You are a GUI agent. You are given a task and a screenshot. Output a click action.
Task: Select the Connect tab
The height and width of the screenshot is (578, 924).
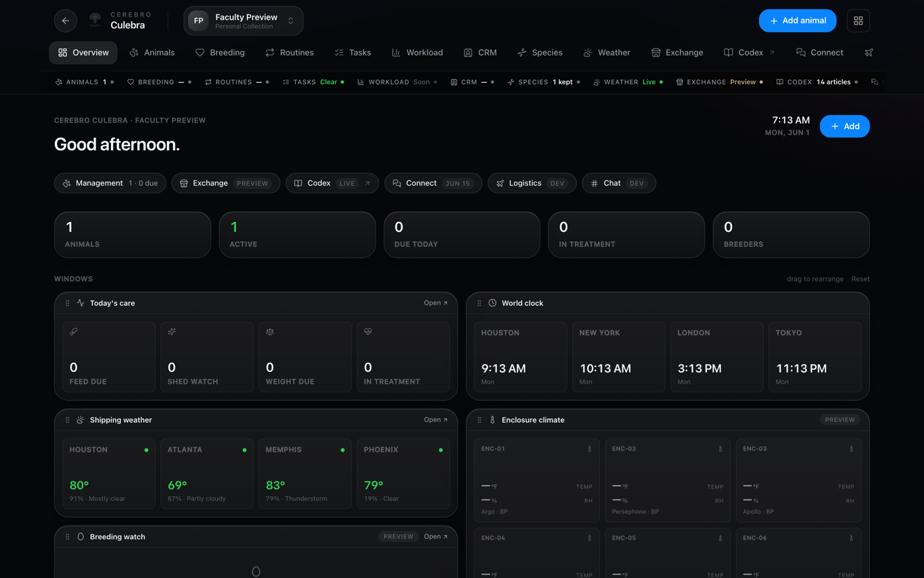(x=820, y=53)
